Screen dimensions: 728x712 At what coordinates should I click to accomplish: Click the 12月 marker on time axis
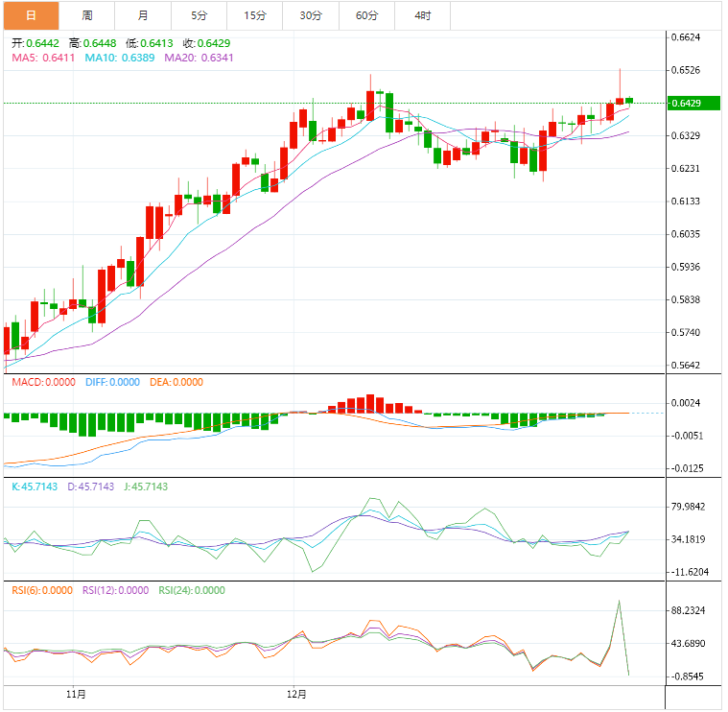[x=297, y=692]
